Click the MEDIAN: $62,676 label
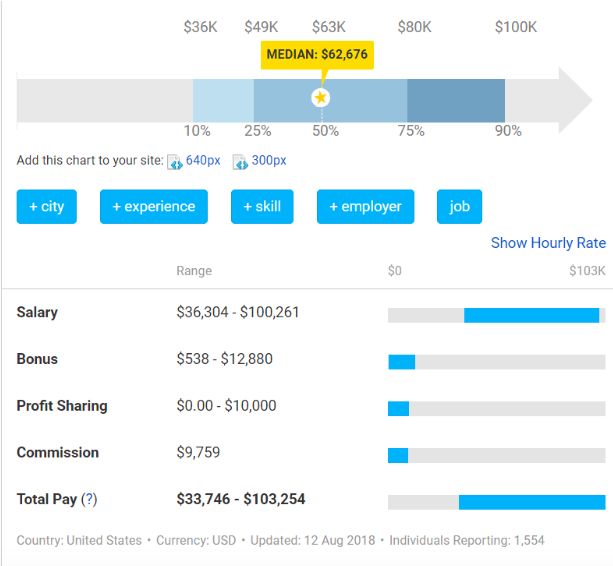This screenshot has height=566, width=613. point(317,54)
